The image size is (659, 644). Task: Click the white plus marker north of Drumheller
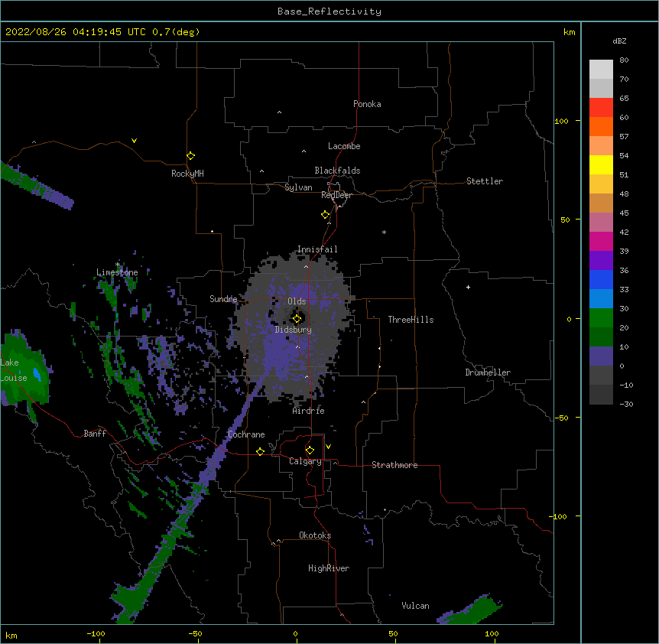coord(468,287)
